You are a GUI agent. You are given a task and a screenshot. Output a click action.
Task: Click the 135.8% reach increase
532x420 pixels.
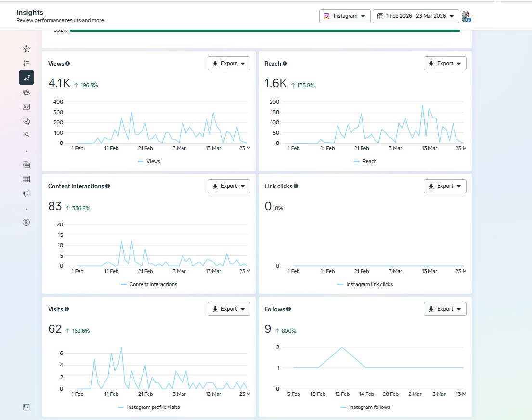point(303,85)
